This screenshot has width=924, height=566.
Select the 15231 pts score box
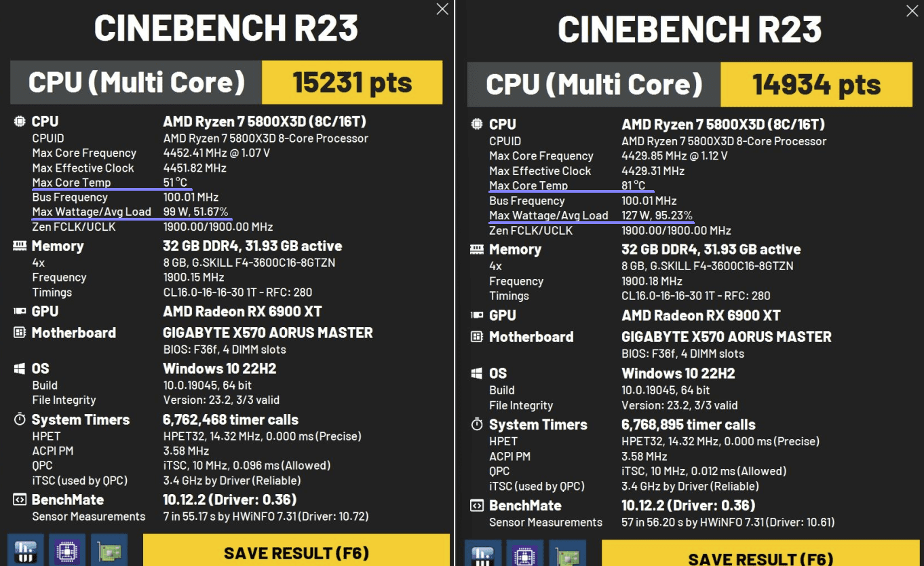(x=352, y=83)
